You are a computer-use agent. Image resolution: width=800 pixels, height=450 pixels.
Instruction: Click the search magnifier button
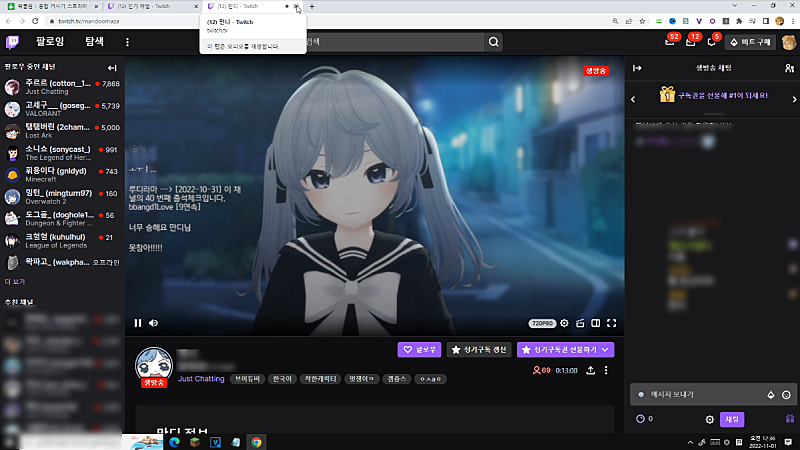(494, 42)
